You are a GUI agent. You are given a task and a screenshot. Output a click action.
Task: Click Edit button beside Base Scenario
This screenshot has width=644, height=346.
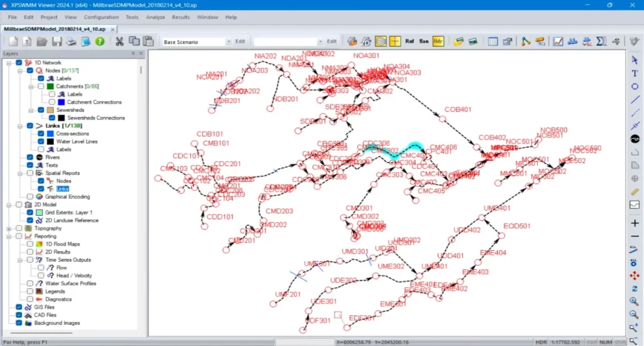point(240,42)
